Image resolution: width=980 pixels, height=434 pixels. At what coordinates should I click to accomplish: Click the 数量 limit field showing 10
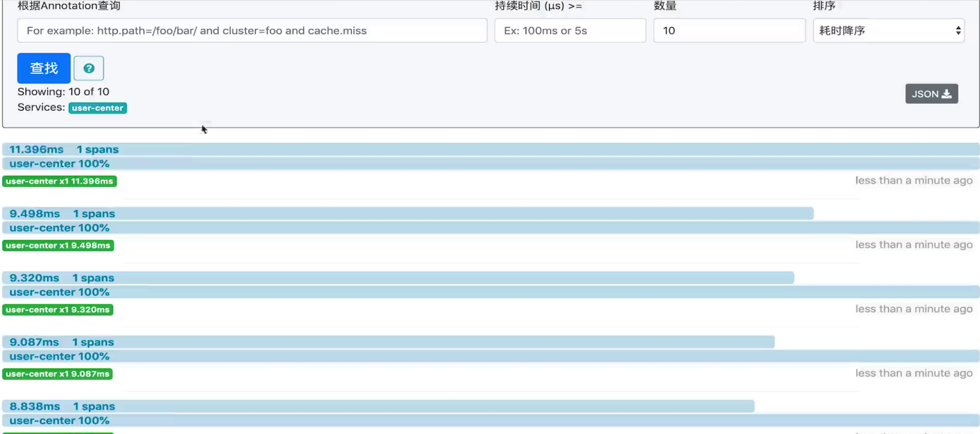click(729, 31)
